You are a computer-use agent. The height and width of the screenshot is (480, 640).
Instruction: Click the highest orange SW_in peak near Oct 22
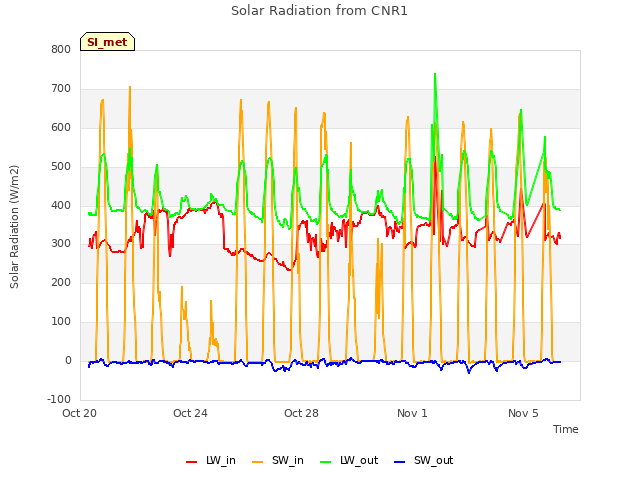(130, 87)
